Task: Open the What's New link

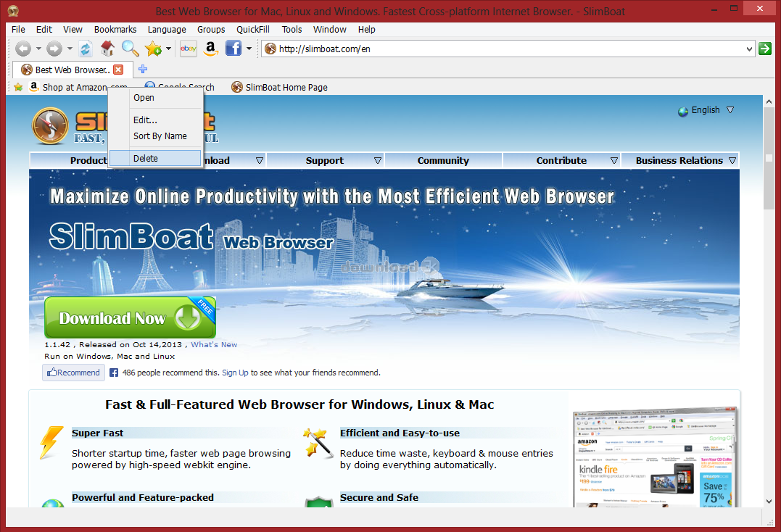Action: pyautogui.click(x=214, y=344)
